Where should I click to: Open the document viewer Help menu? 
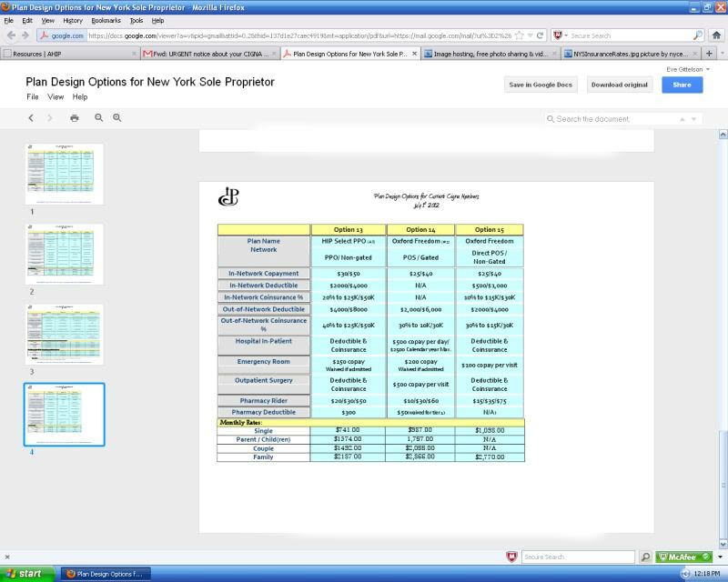tap(80, 96)
